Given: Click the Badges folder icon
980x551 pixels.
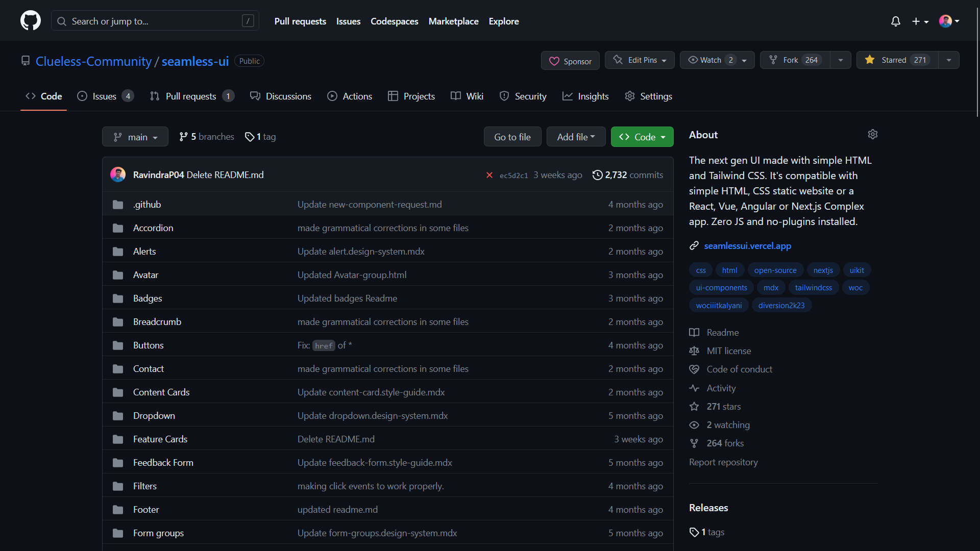Looking at the screenshot, I should pyautogui.click(x=118, y=298).
